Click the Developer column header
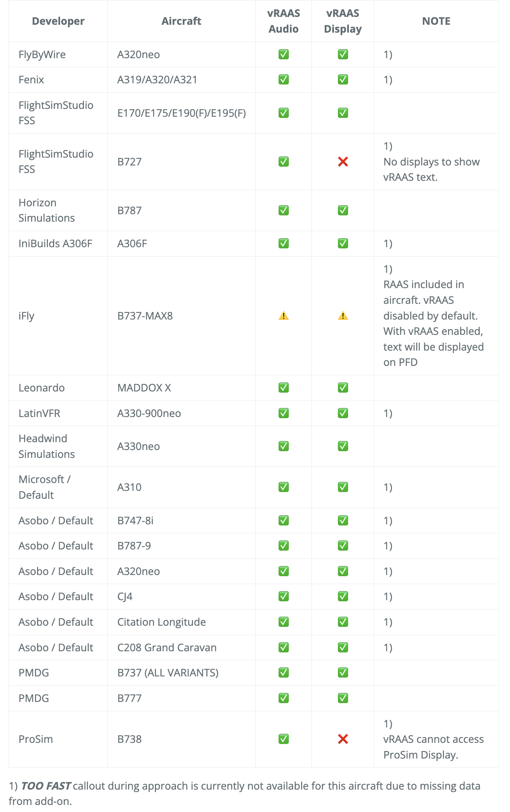 tap(58, 21)
